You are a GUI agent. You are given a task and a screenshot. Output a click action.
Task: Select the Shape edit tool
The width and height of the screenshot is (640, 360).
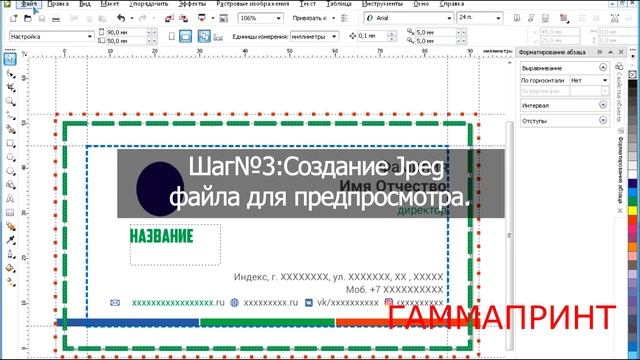11,74
